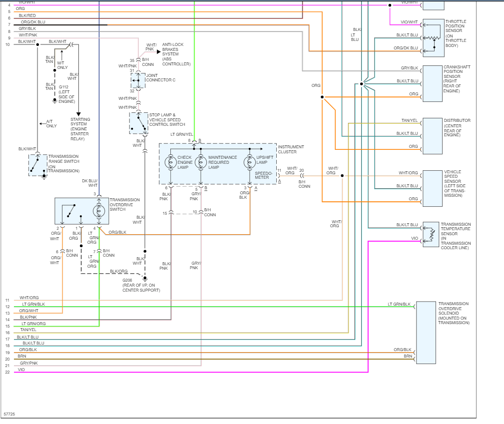Open Joint Connector C symbol
This screenshot has width=504, height=424.
(x=138, y=80)
